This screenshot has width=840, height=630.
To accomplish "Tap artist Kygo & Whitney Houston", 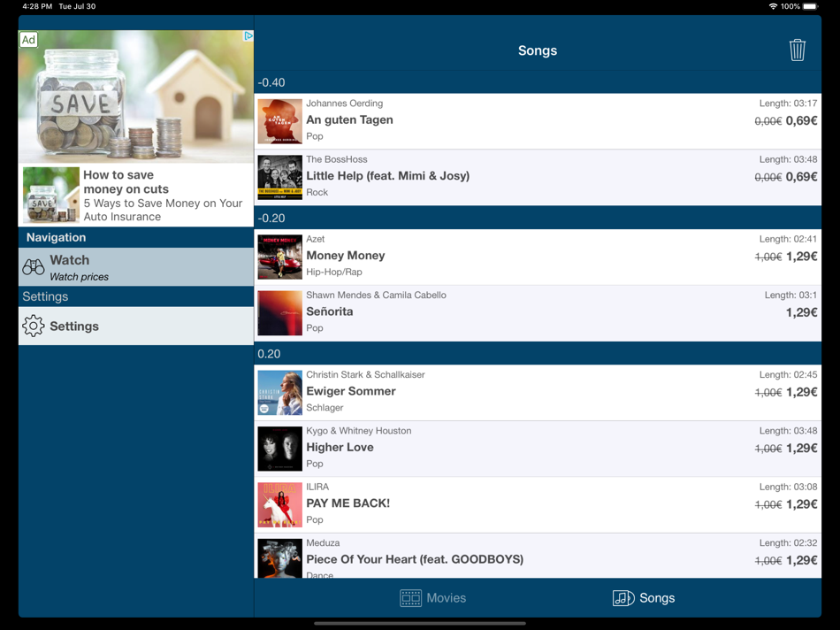I will pos(358,431).
